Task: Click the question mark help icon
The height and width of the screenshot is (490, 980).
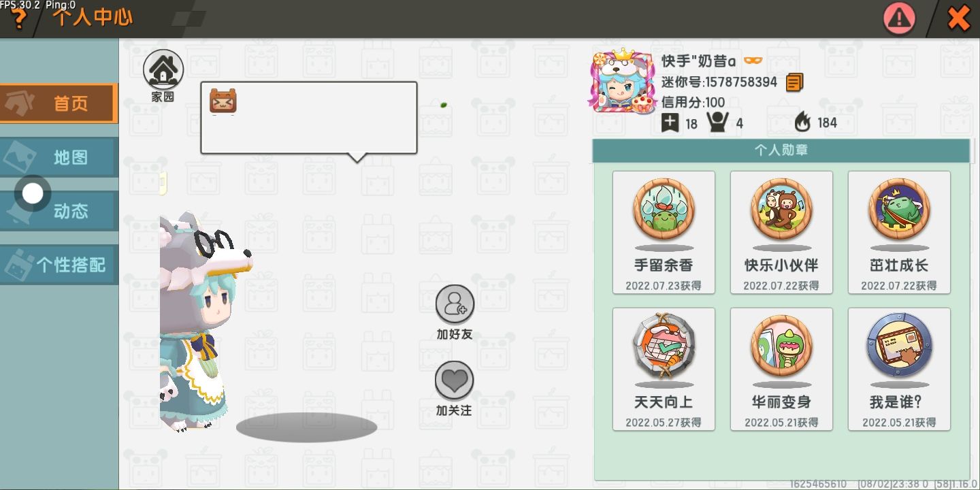Action: click(x=19, y=19)
